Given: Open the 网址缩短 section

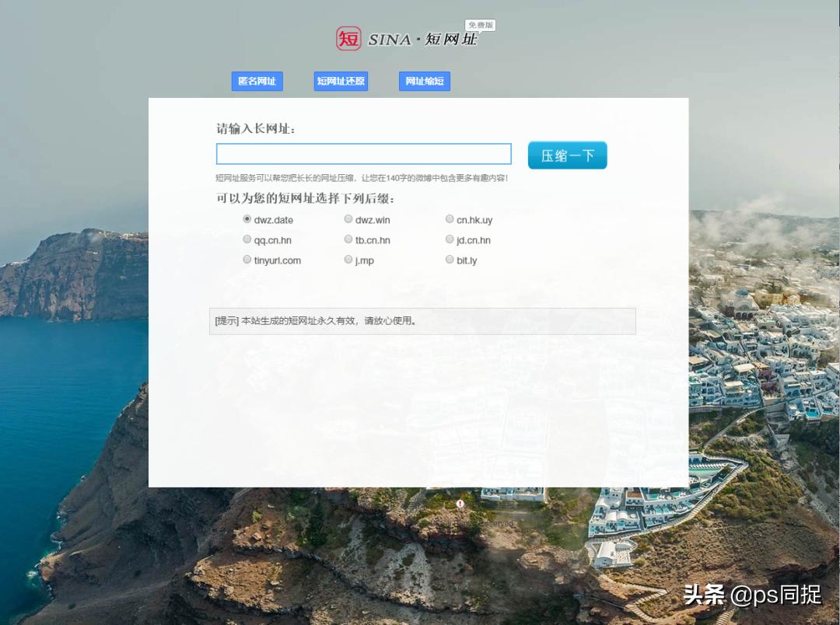Looking at the screenshot, I should point(424,81).
